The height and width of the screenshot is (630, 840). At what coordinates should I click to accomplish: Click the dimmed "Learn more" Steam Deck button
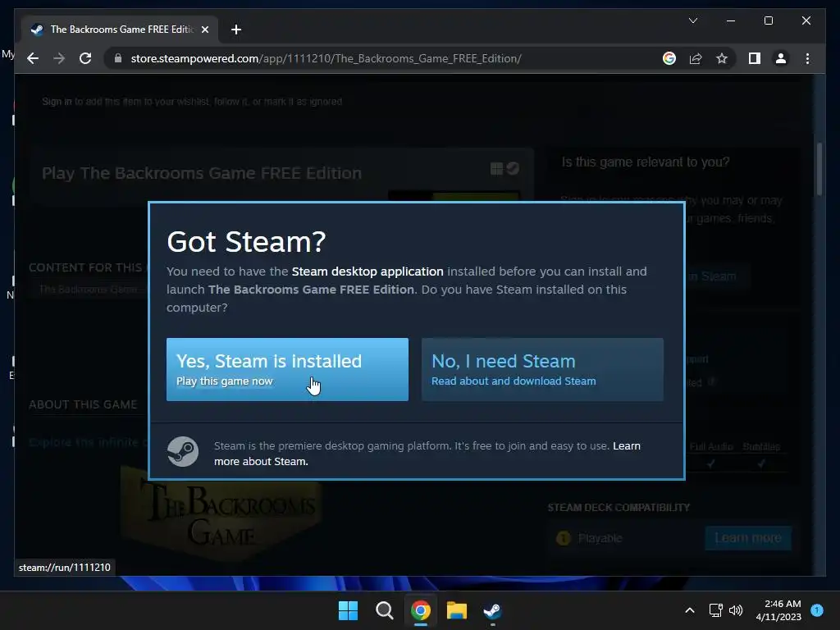(748, 537)
